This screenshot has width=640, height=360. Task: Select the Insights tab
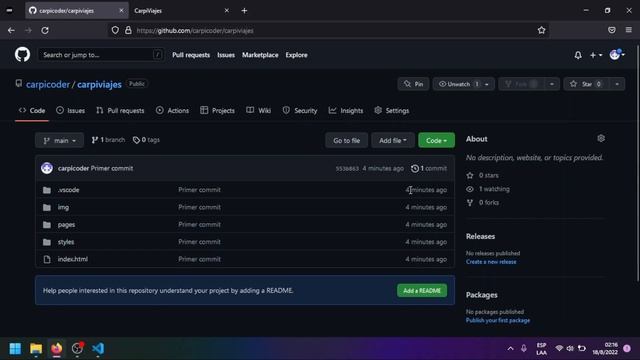pos(346,111)
